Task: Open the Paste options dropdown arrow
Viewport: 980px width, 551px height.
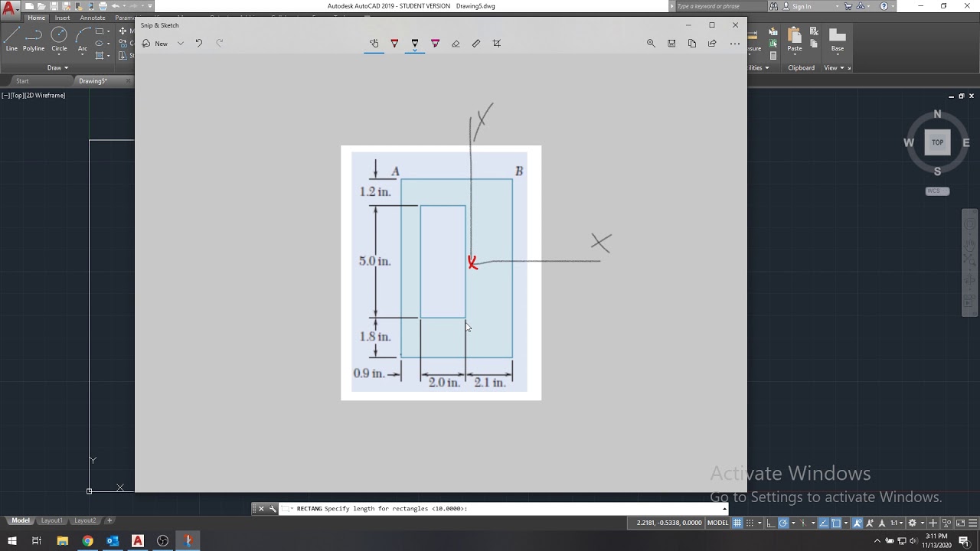Action: pos(795,56)
